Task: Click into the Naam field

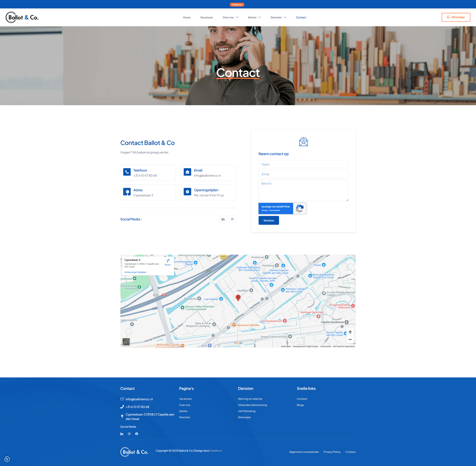Action: (x=303, y=164)
